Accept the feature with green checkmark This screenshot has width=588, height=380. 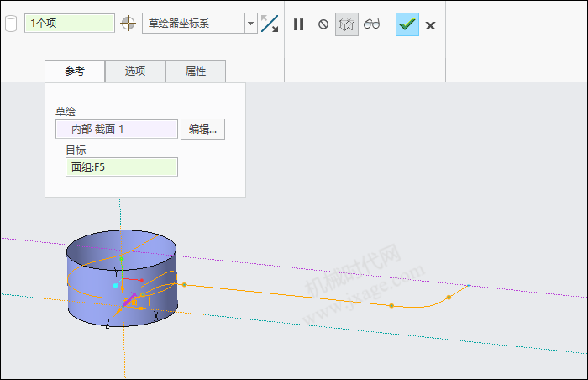(x=407, y=24)
